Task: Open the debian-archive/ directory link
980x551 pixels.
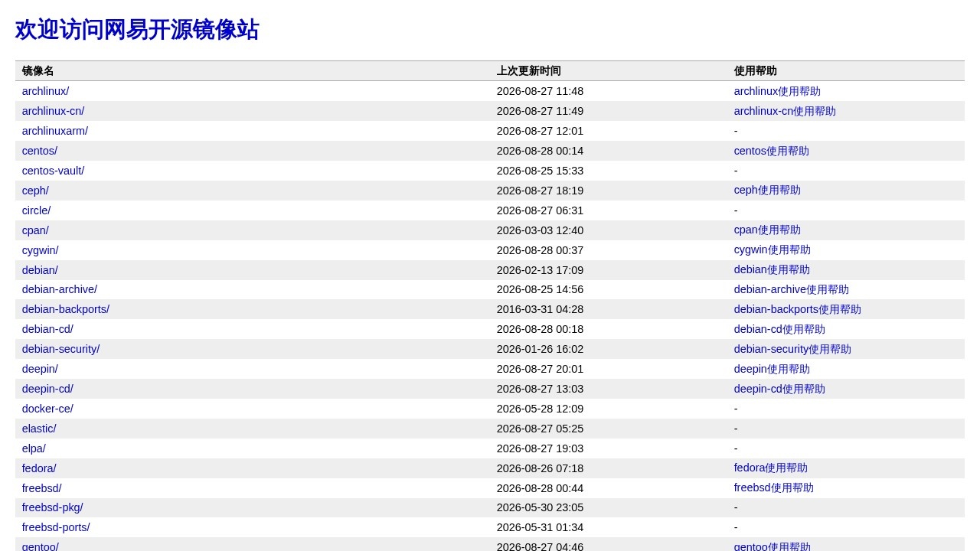Action: click(x=60, y=289)
